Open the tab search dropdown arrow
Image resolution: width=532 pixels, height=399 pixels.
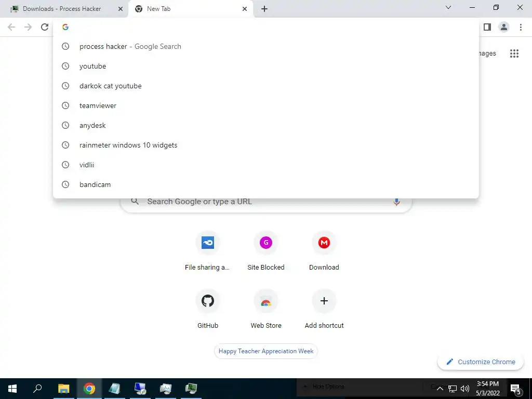click(x=448, y=7)
